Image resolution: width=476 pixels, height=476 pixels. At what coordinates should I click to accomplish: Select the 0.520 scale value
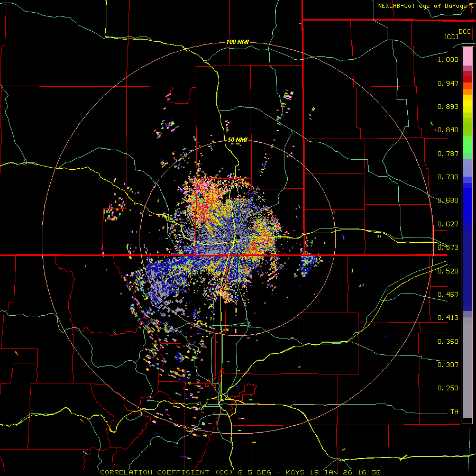pos(448,271)
